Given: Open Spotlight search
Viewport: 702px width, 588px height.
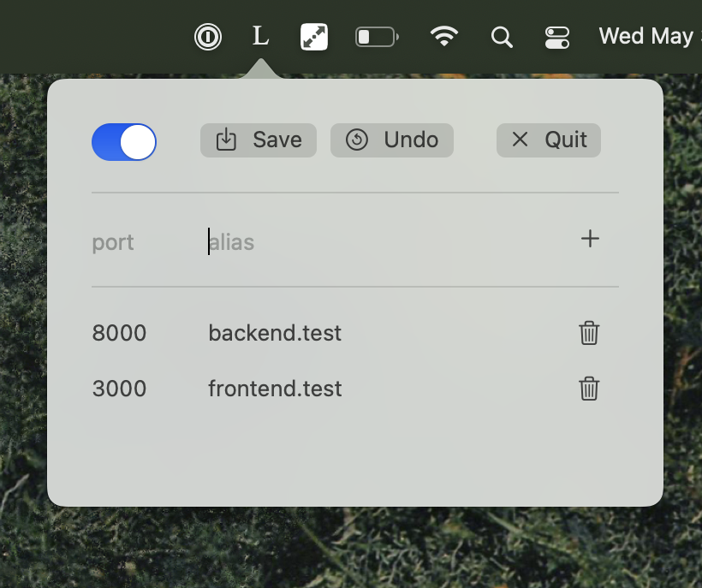Looking at the screenshot, I should [502, 37].
